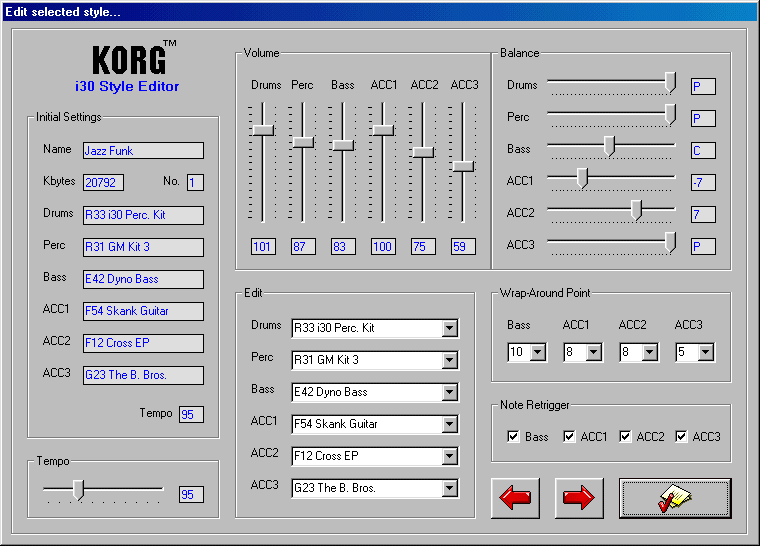Click the Perc volume value 87
Image resolution: width=760 pixels, height=546 pixels.
coord(303,247)
